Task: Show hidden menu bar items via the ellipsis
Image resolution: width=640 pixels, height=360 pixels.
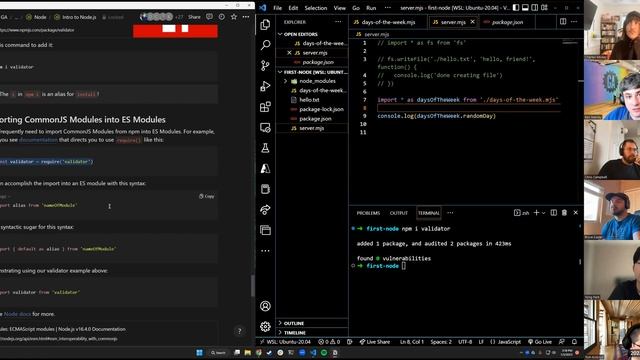Action: coord(387,8)
